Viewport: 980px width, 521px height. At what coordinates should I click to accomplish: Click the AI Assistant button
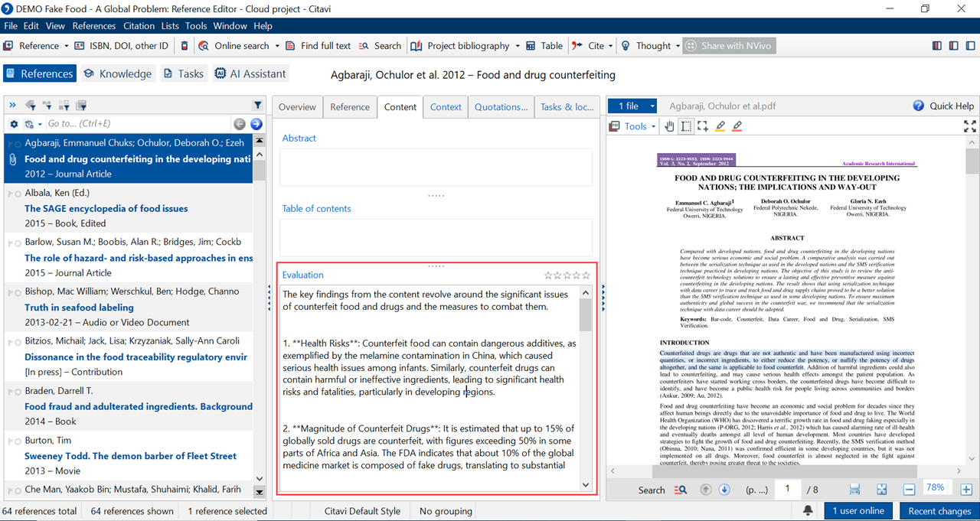click(250, 73)
